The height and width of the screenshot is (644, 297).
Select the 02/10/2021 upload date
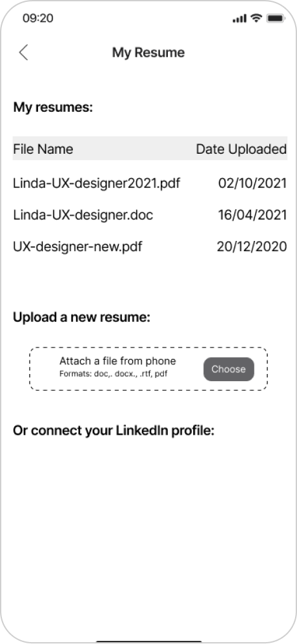click(252, 183)
